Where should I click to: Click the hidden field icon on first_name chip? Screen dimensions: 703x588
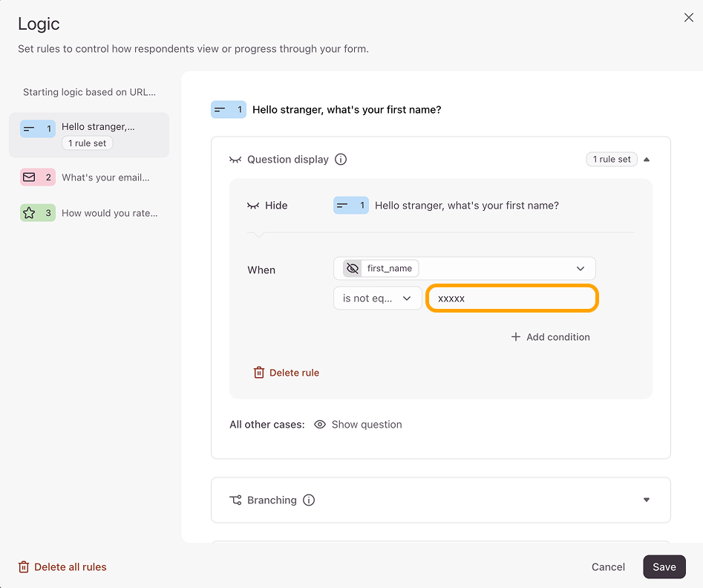coord(353,268)
